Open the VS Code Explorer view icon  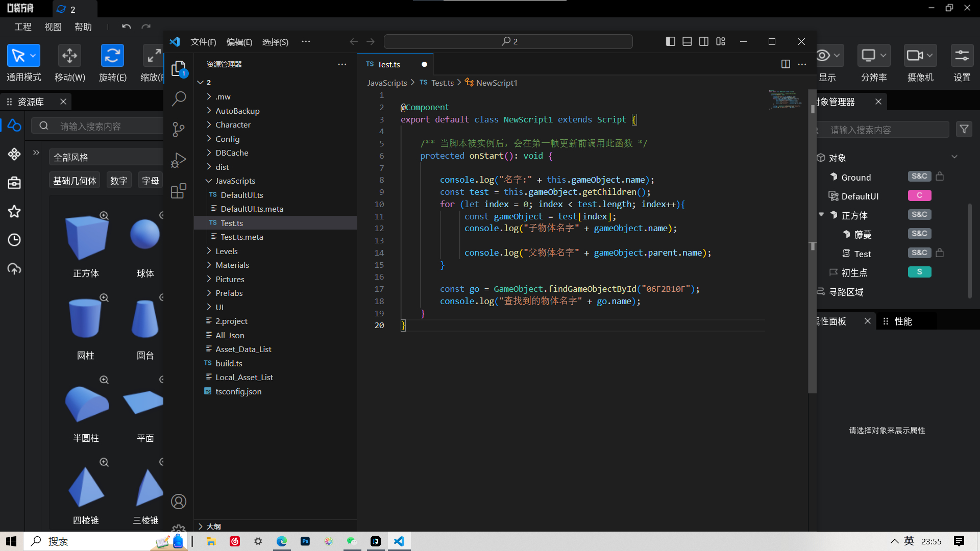tap(178, 68)
